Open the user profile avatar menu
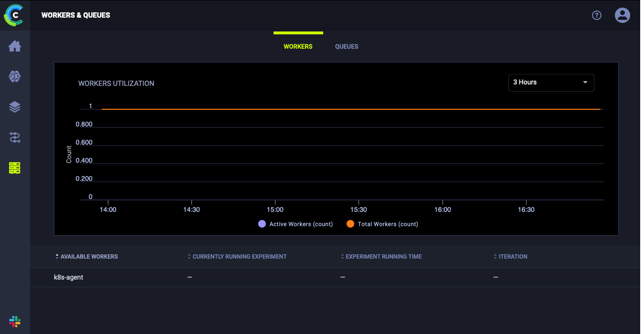 click(x=622, y=15)
